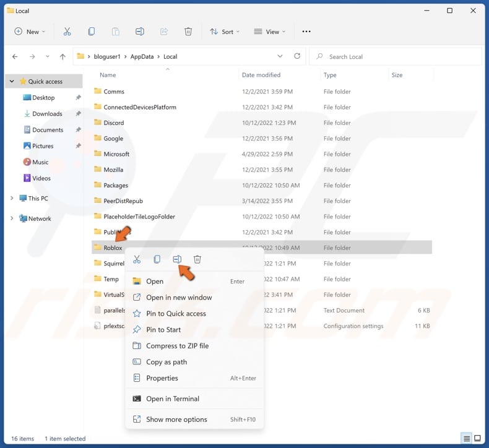Click the Share icon in the top toolbar
Viewport: 489px width, 448px height.
(x=164, y=32)
